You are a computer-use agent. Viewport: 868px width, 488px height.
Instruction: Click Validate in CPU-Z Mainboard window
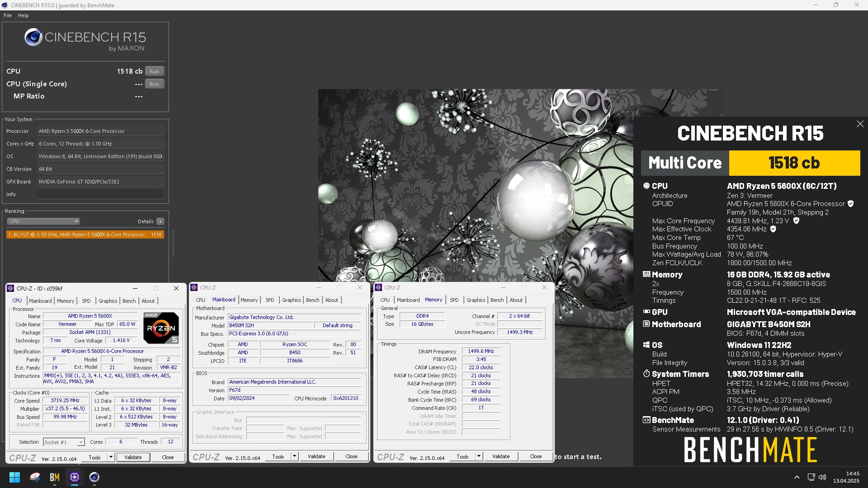(316, 456)
